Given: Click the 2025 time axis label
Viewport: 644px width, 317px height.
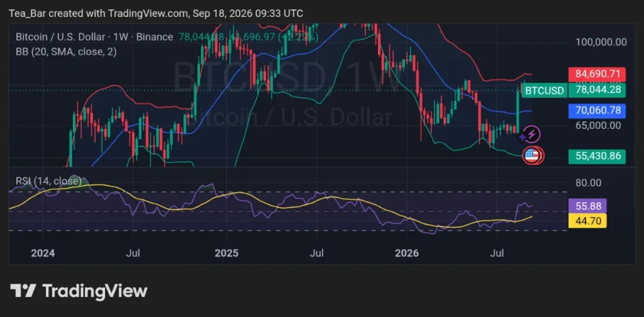Looking at the screenshot, I should [x=226, y=253].
